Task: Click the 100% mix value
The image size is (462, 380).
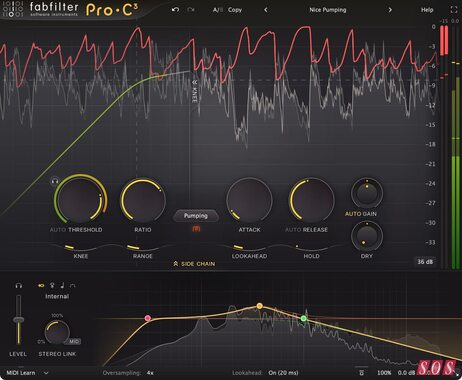Action: pyautogui.click(x=384, y=373)
